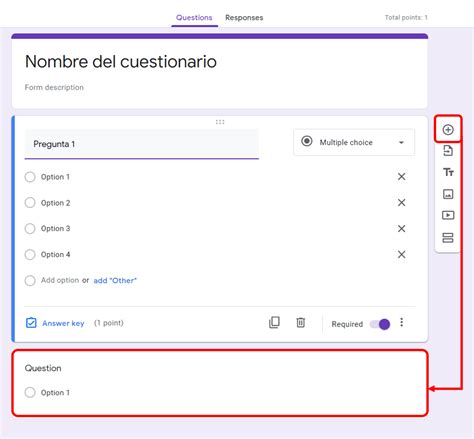Add a title and description block

point(448,172)
